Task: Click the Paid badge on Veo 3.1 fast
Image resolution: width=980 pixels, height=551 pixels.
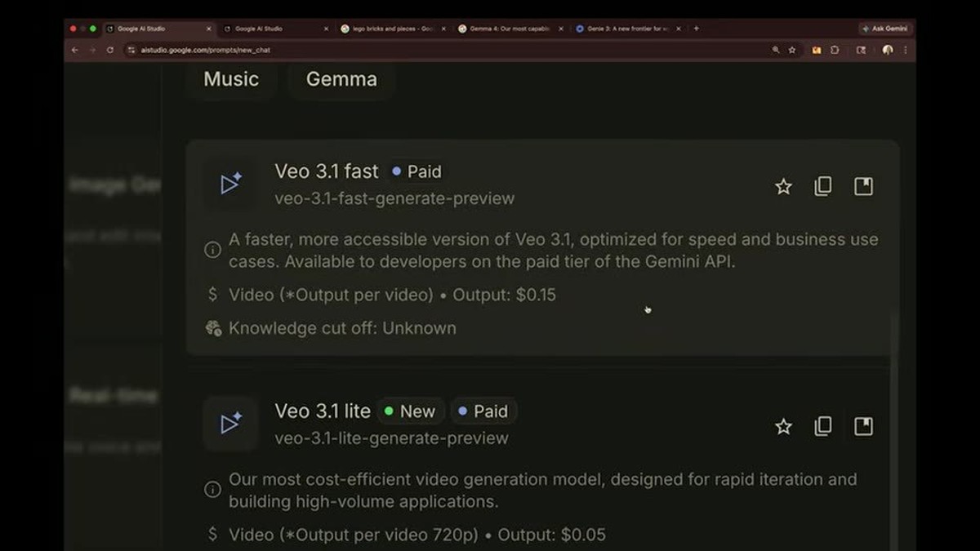Action: (416, 171)
